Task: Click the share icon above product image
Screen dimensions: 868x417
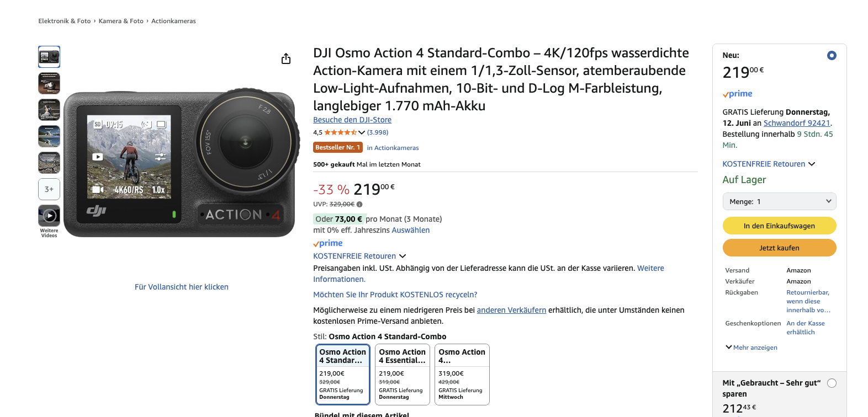Action: point(286,58)
